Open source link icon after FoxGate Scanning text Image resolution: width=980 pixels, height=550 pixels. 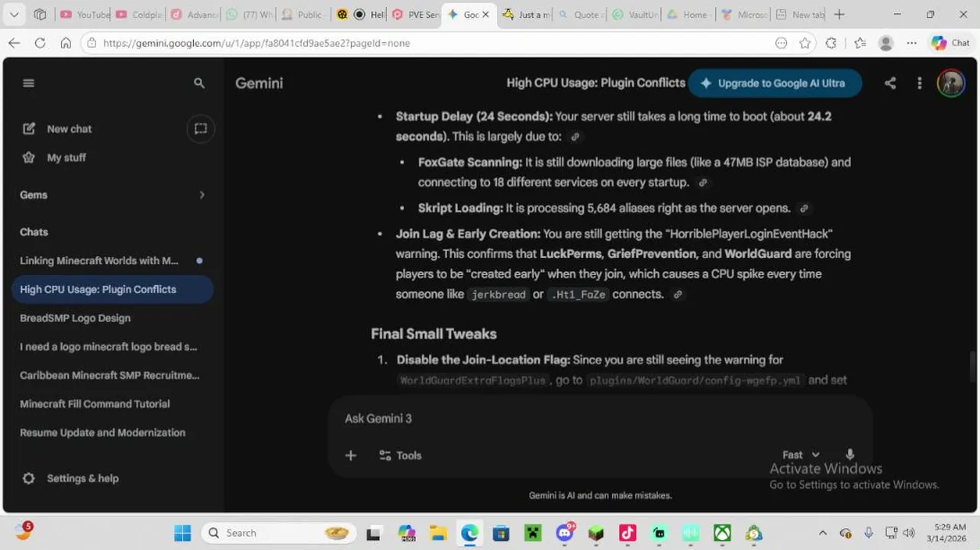(703, 183)
